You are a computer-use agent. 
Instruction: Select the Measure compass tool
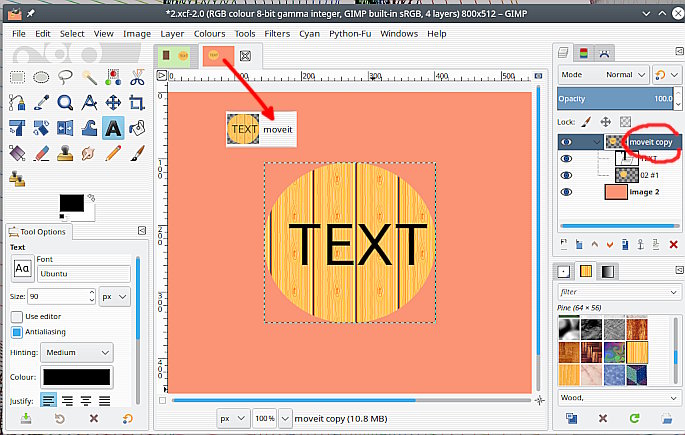click(x=89, y=103)
